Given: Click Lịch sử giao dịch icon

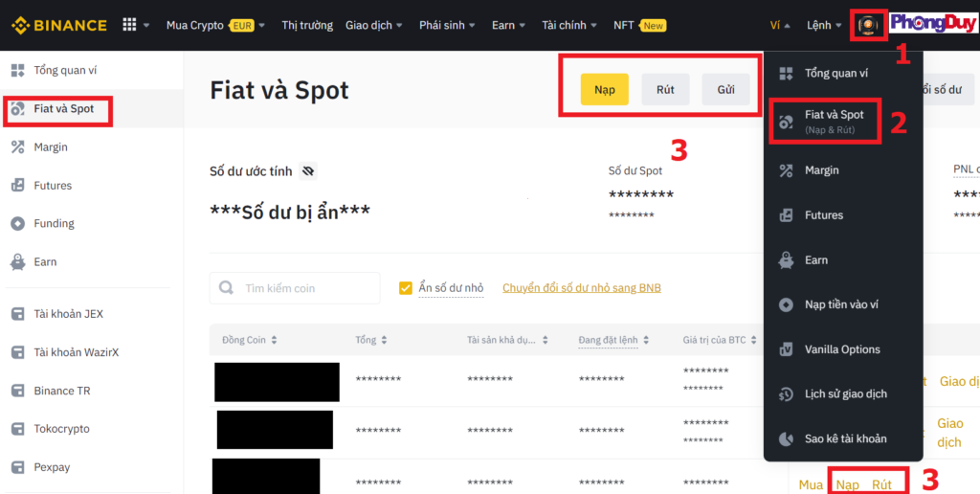Looking at the screenshot, I should [x=786, y=394].
